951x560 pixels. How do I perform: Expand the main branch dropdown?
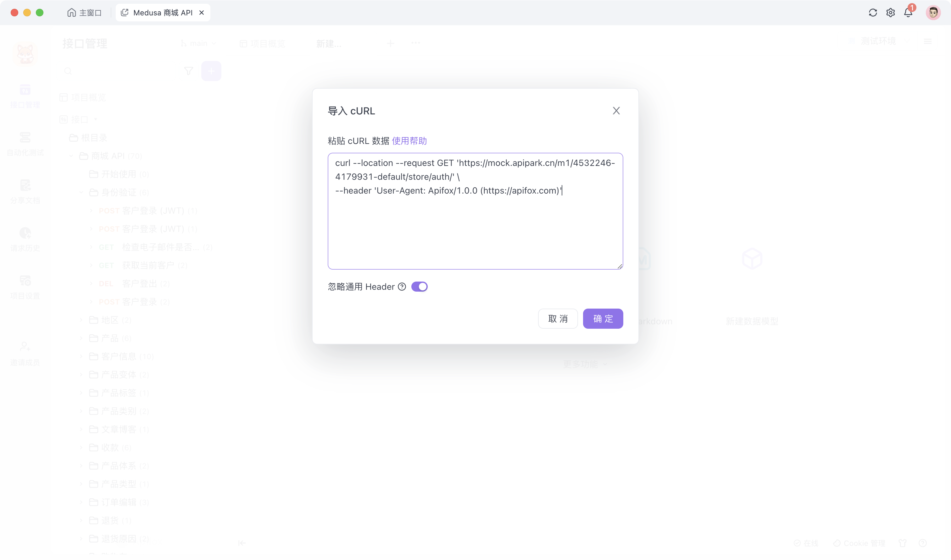198,43
